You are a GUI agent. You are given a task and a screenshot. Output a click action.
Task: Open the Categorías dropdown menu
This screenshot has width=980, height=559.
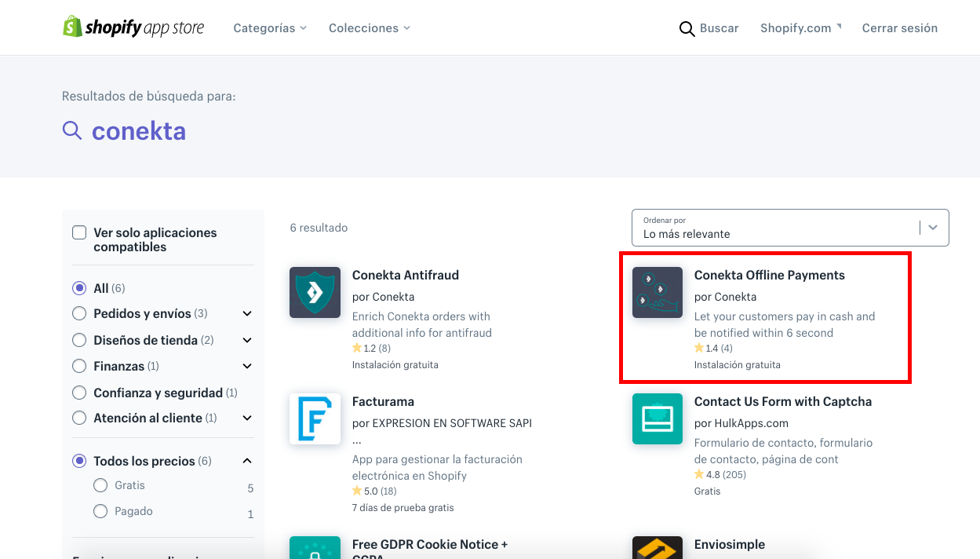tap(270, 28)
